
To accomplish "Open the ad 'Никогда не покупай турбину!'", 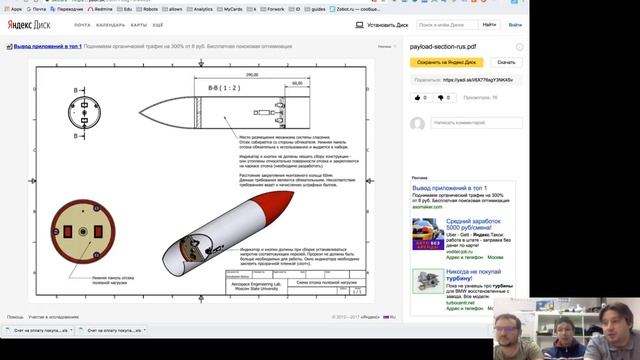I will (473, 275).
